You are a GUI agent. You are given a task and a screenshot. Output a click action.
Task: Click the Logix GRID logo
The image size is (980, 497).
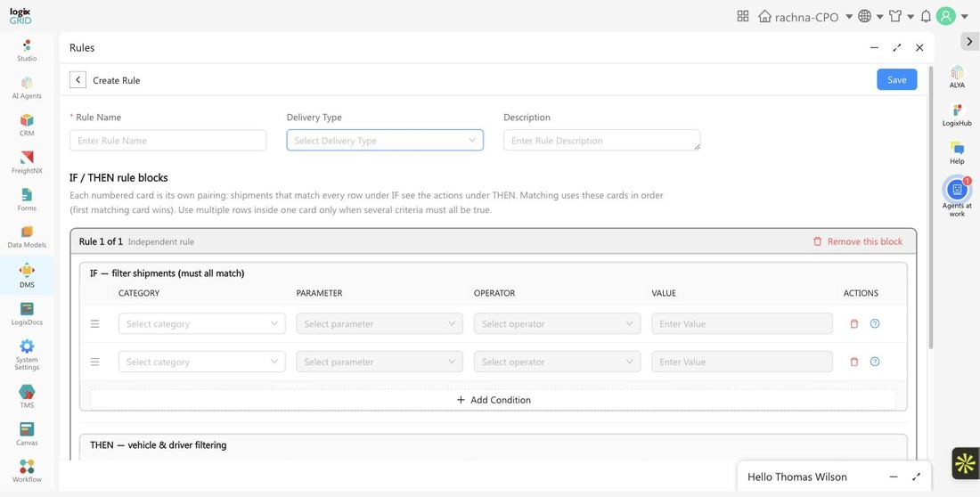[20, 16]
